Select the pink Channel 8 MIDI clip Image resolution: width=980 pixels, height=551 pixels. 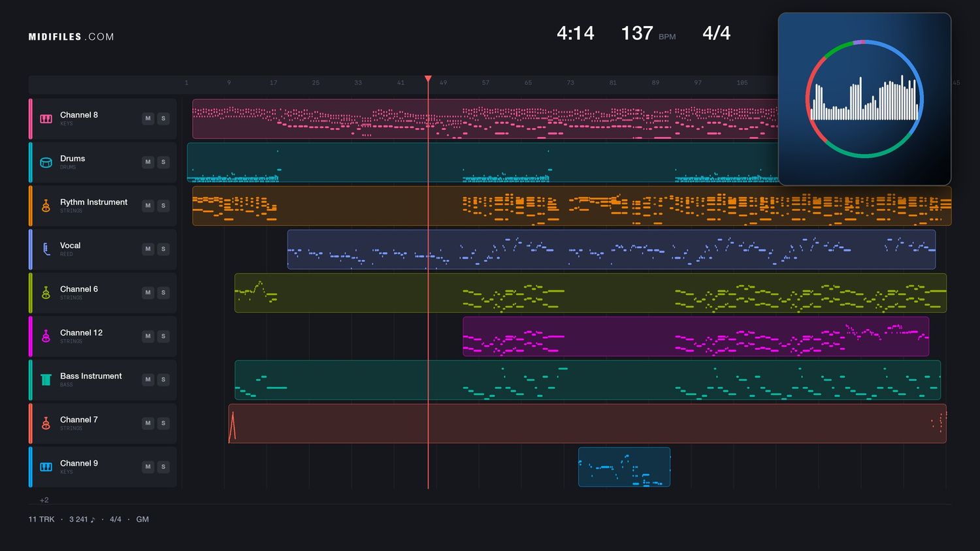pos(485,119)
